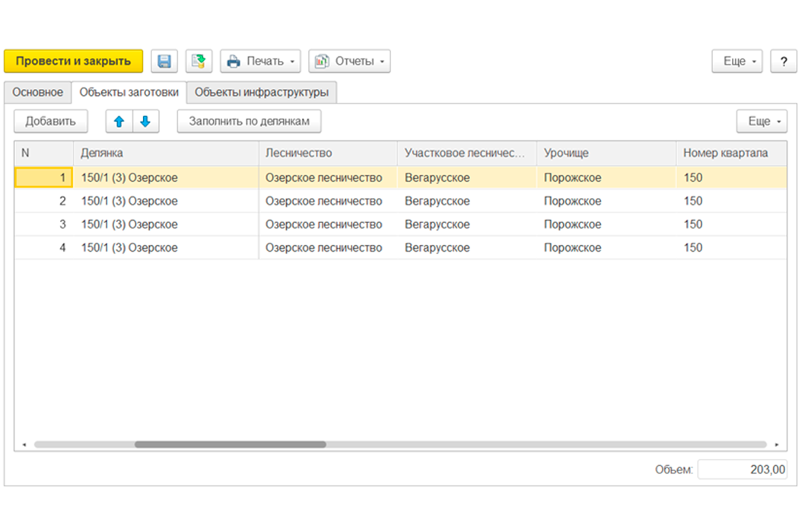Click Провести и закрыть button
The image size is (805, 532).
pos(73,61)
